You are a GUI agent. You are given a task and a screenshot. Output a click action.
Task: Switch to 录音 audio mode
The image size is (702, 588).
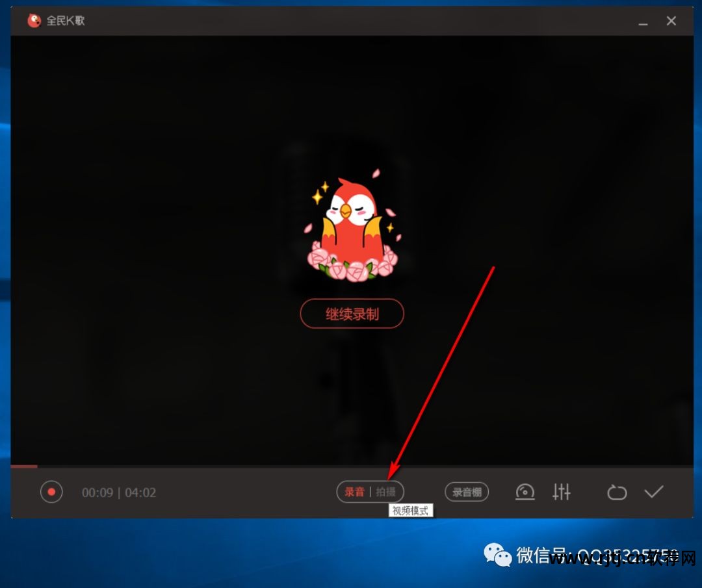tap(354, 492)
